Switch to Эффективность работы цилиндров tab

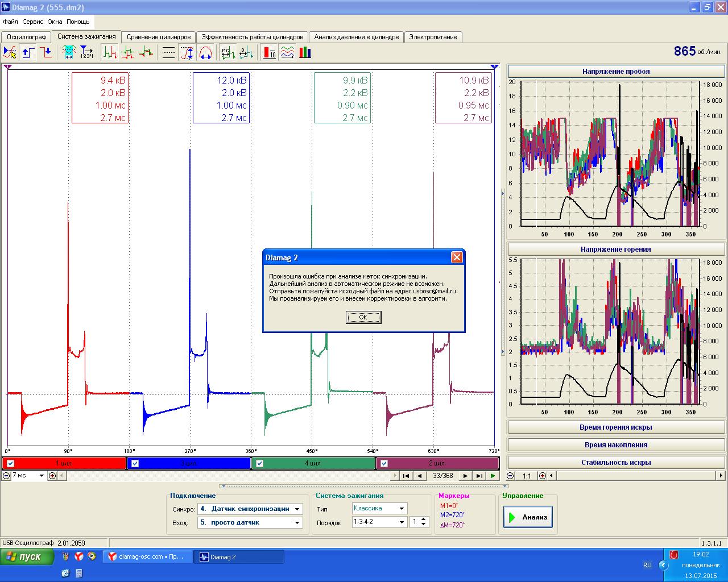tap(252, 37)
